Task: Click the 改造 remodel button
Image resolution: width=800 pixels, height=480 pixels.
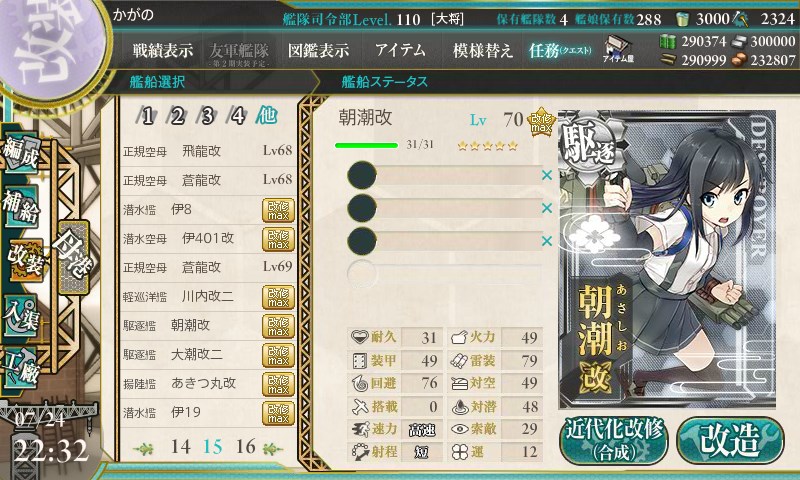Action: [730, 440]
